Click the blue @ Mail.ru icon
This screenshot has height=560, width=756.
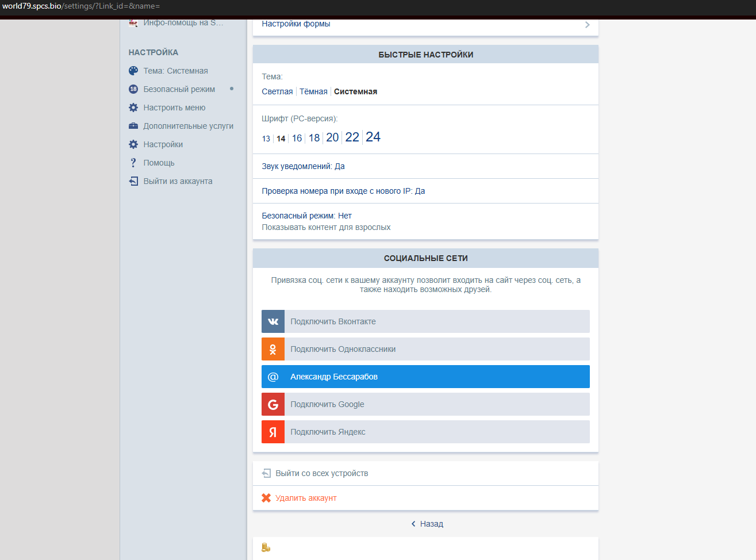273,377
